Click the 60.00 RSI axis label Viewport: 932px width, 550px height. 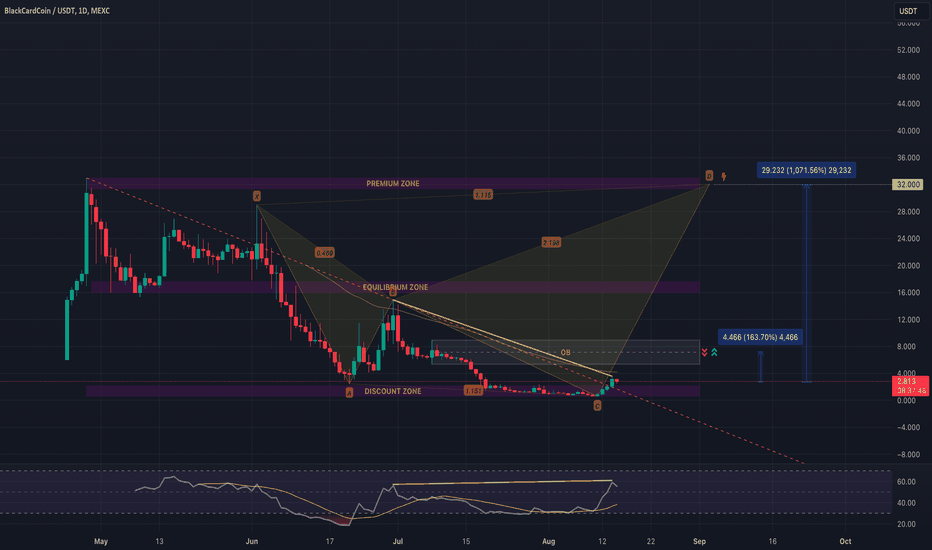pyautogui.click(x=906, y=482)
